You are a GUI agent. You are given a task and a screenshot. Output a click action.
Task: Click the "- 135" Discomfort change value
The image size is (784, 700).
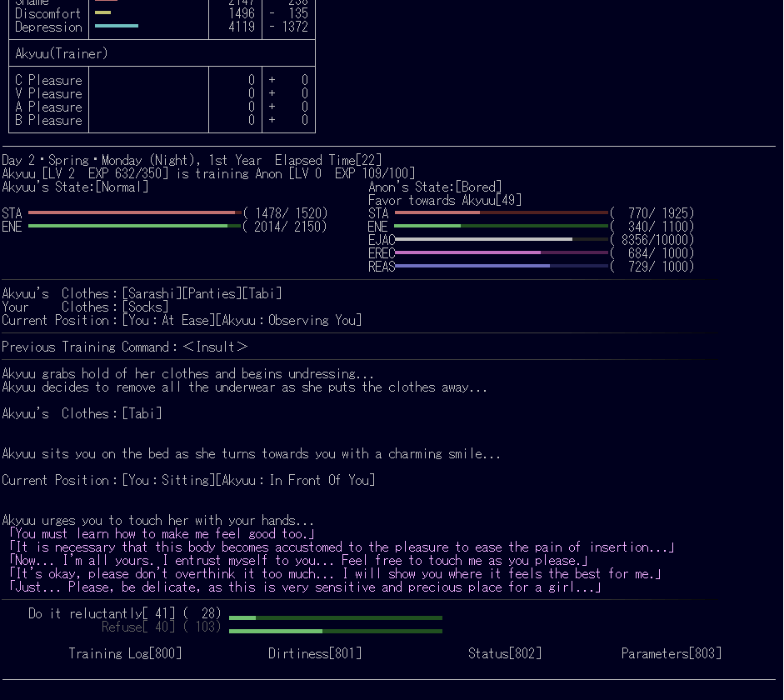click(288, 13)
